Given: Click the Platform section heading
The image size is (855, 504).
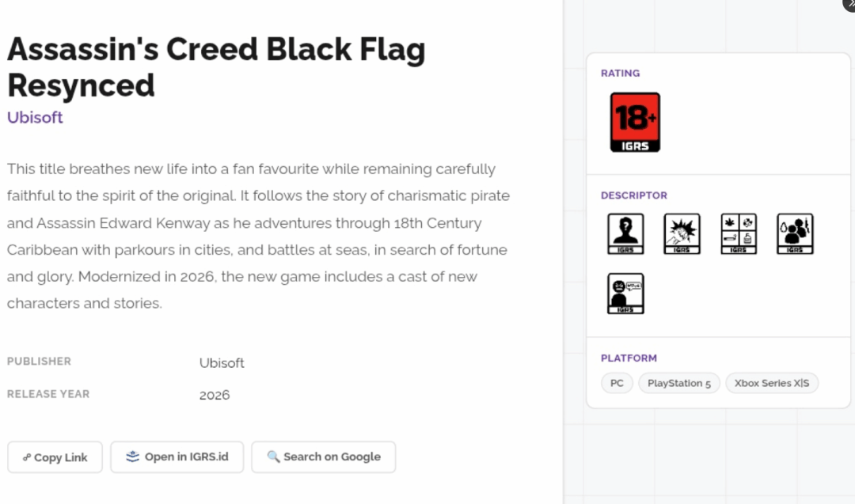Looking at the screenshot, I should (629, 358).
